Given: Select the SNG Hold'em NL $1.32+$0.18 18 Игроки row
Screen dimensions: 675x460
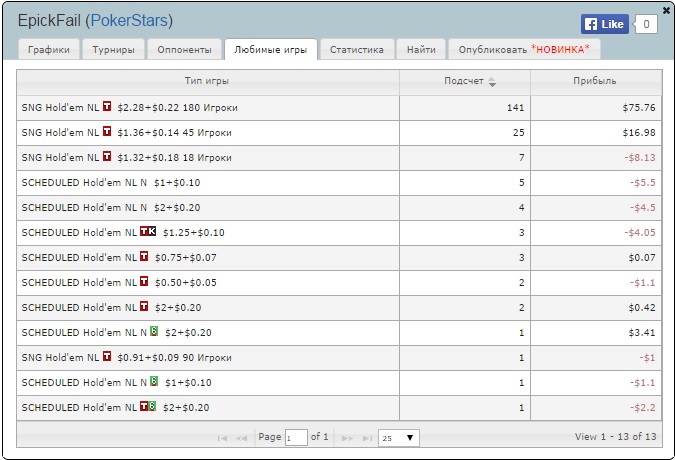Looking at the screenshot, I should 339,157.
